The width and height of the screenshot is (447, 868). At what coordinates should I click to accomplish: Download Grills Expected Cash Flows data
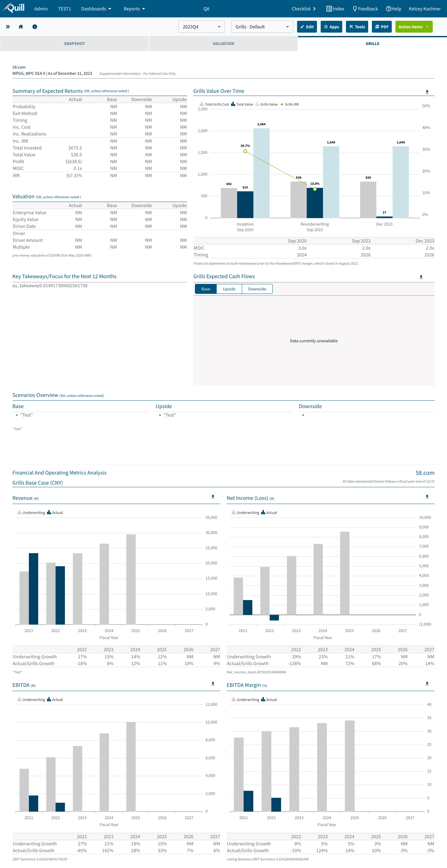[x=421, y=277]
